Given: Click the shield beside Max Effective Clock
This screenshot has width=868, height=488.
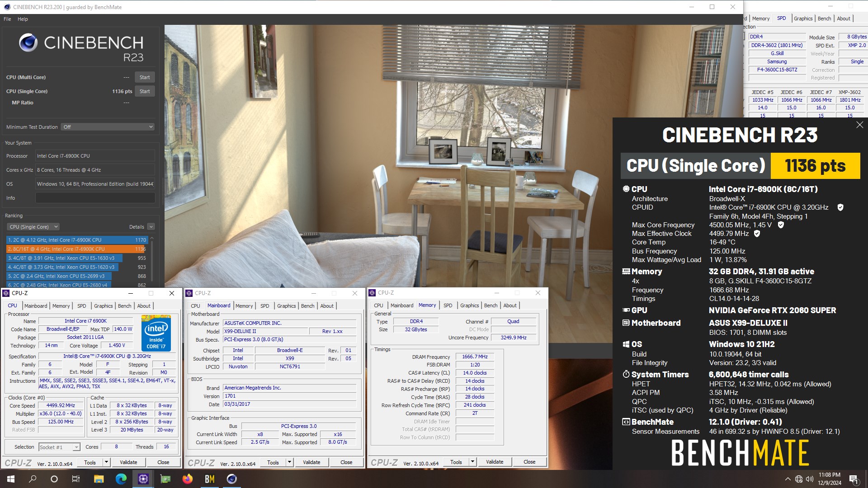Looking at the screenshot, I should click(757, 234).
